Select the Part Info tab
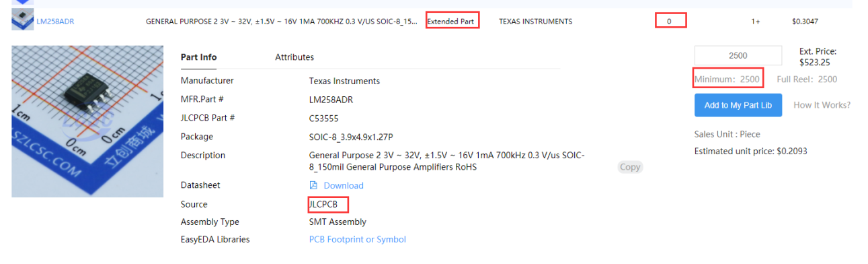Screen dimensions: 868x264 tap(199, 57)
